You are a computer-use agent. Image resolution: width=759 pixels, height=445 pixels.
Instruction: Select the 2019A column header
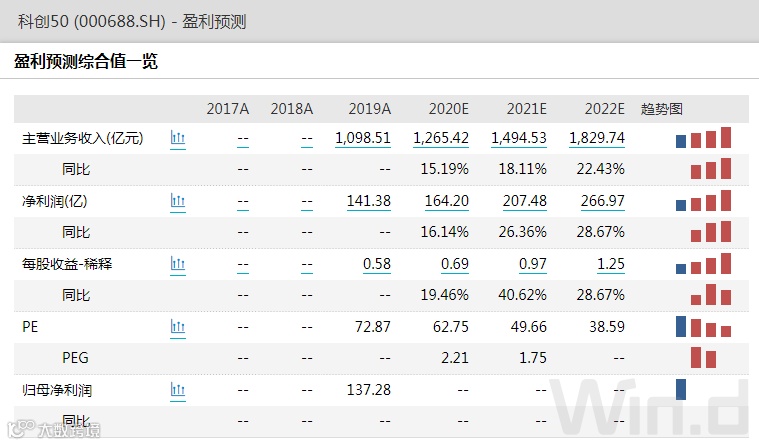click(x=369, y=108)
